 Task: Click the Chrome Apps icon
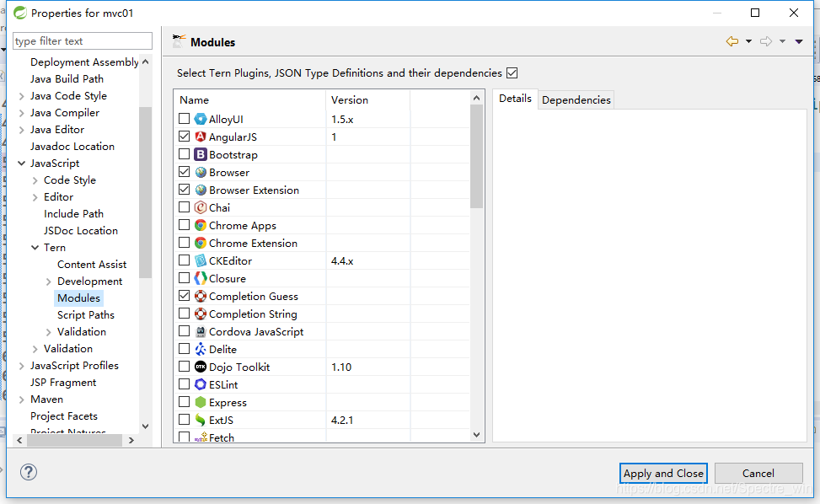click(x=201, y=225)
